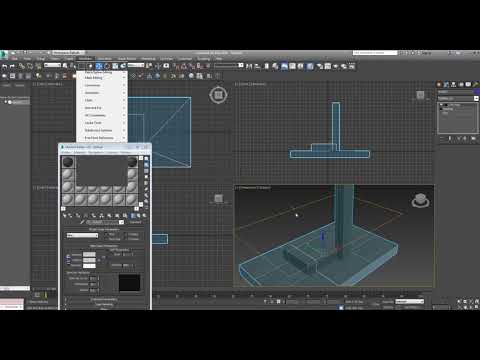Open the Selection Filter dropdown in the main toolbar
480x360 pixels.
(53, 65)
